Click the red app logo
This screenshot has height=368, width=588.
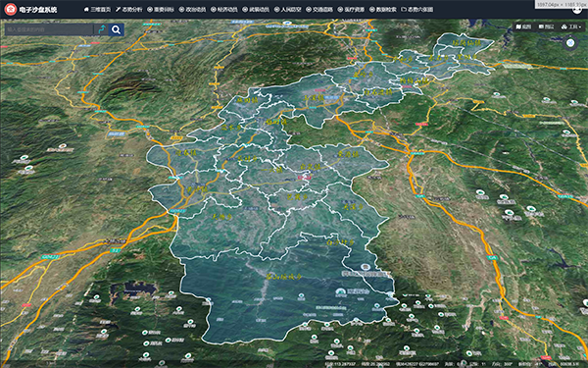10,9
